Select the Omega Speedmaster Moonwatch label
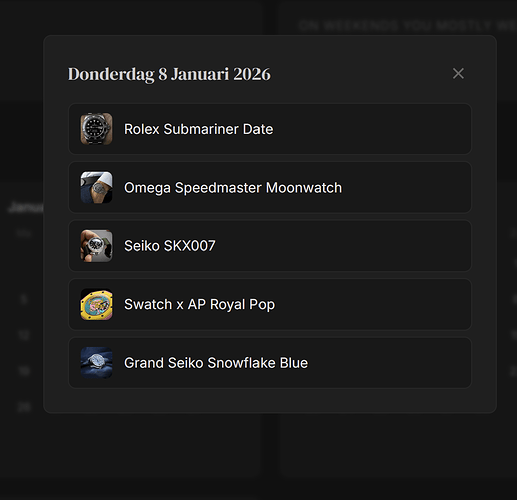This screenshot has height=500, width=517. click(x=233, y=188)
